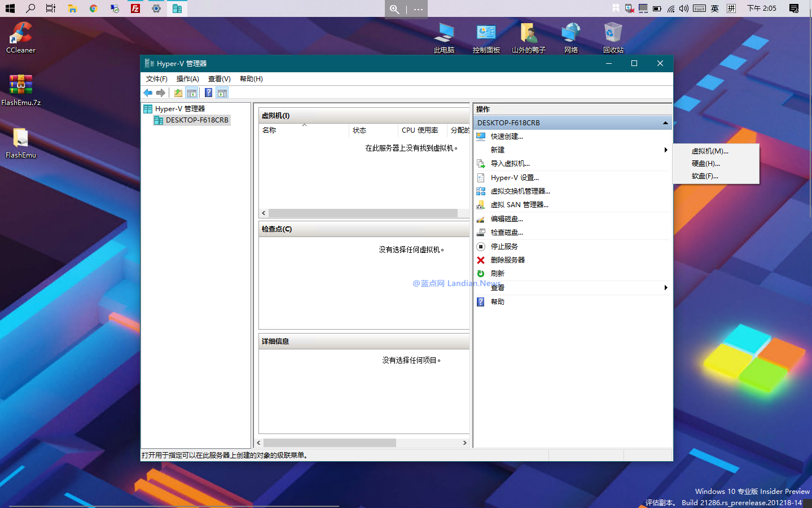This screenshot has width=812, height=508.
Task: Open the 操作(A) menu
Action: (x=187, y=79)
